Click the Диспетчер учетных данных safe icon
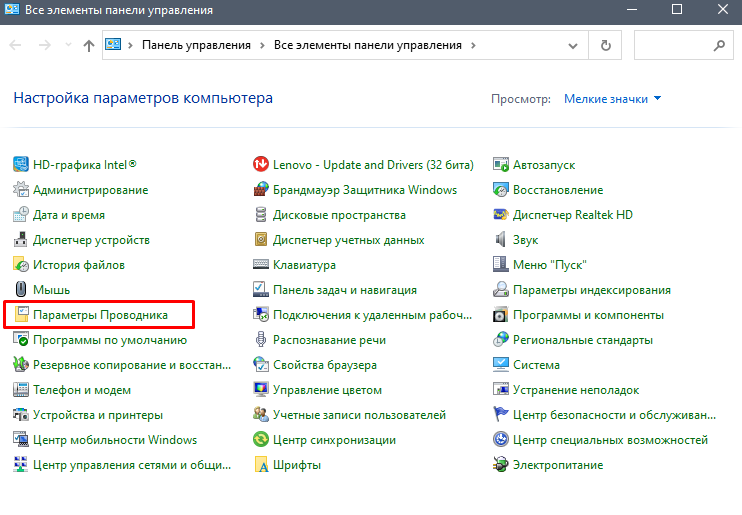 (261, 240)
